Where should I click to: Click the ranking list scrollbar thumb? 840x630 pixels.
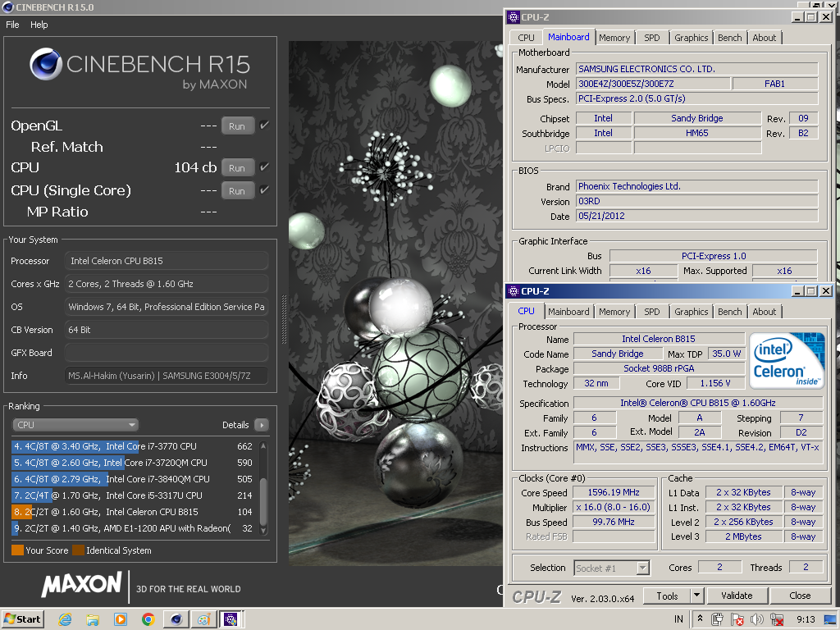click(x=263, y=501)
